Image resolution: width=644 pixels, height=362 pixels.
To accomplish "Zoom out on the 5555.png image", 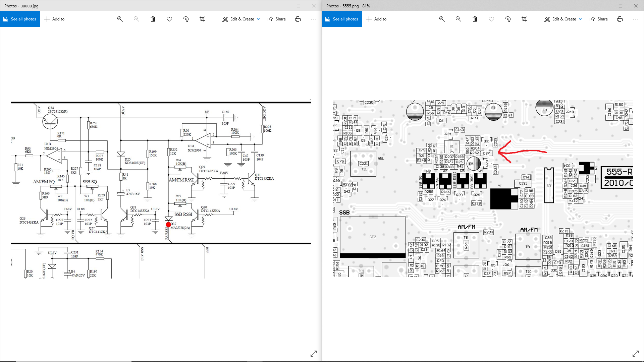I will [458, 19].
